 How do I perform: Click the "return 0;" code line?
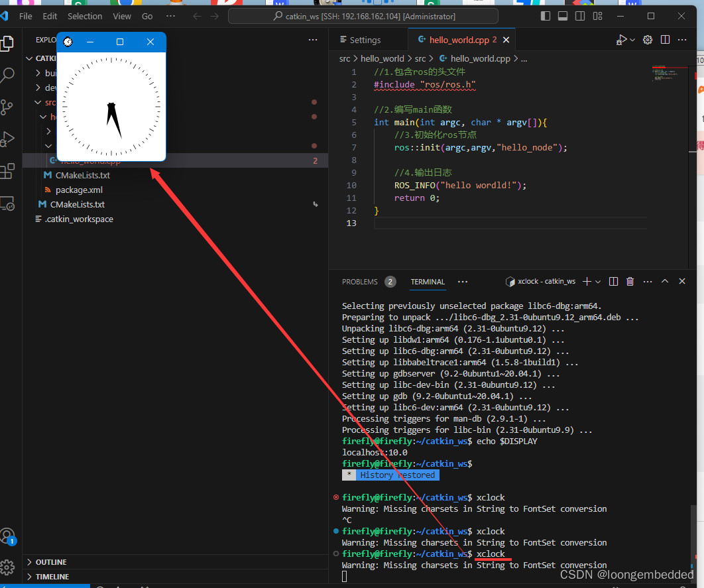pos(417,198)
